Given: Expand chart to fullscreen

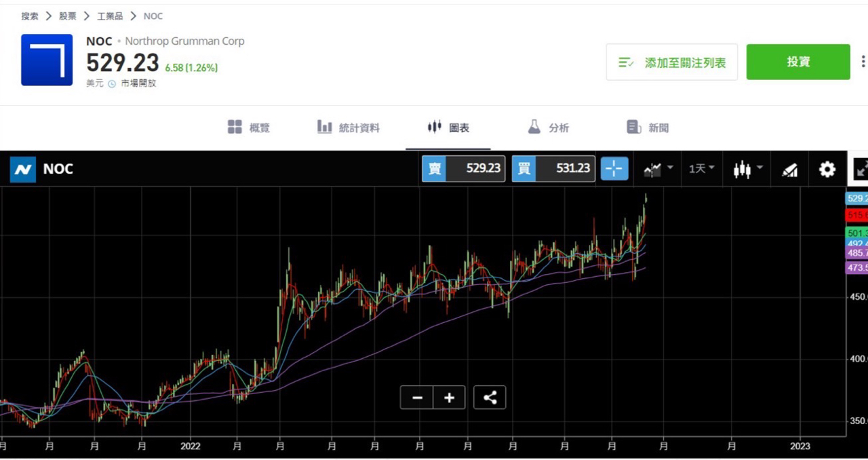Looking at the screenshot, I should (x=861, y=169).
